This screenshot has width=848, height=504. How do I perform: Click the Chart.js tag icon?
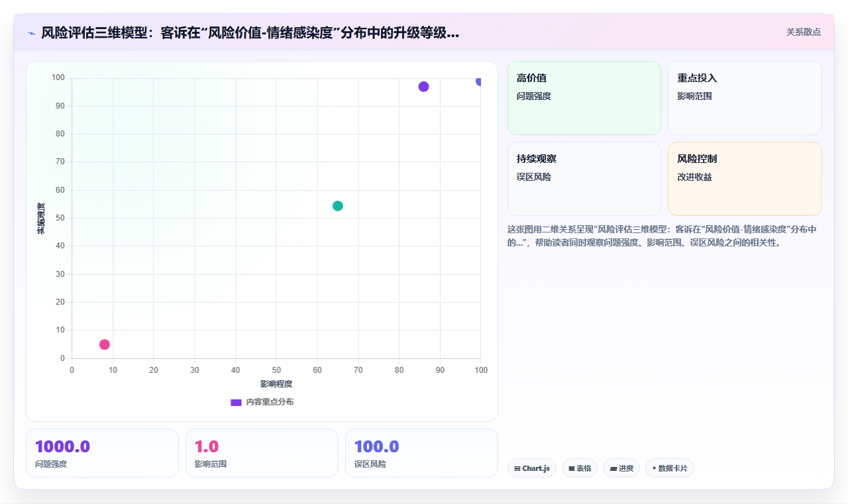517,469
